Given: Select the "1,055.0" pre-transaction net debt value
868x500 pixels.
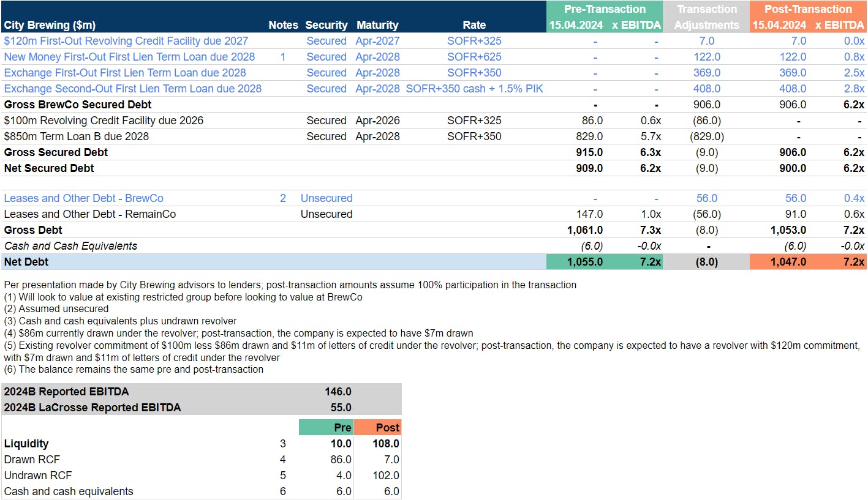Looking at the screenshot, I should [x=584, y=262].
